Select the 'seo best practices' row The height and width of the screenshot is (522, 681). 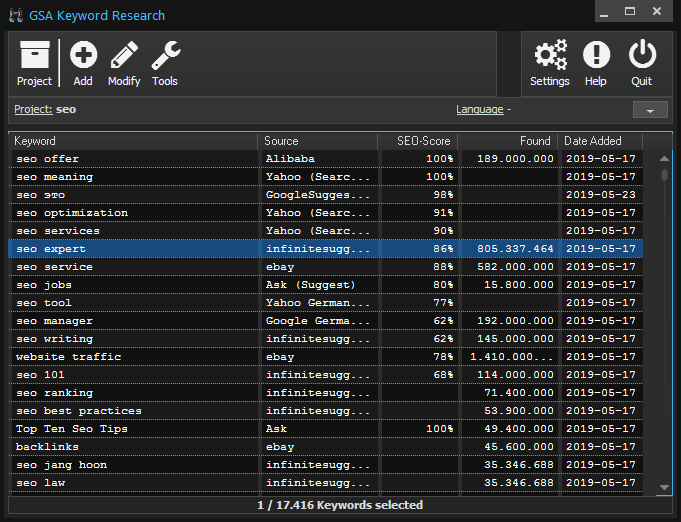click(x=326, y=411)
